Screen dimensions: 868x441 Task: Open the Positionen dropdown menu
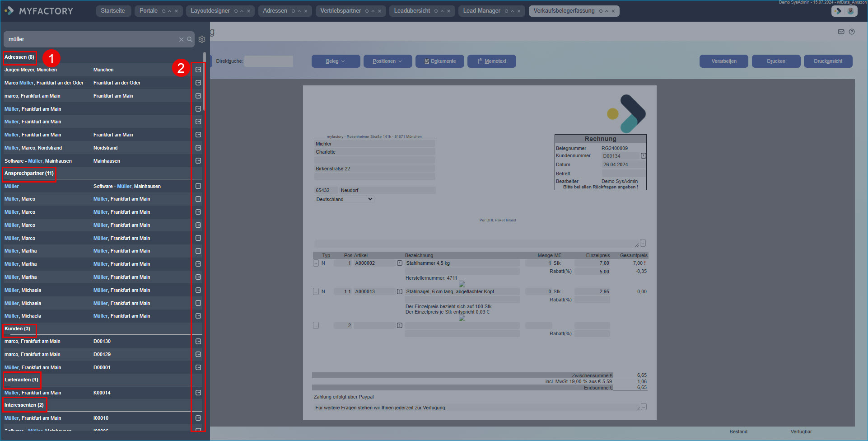click(x=387, y=61)
